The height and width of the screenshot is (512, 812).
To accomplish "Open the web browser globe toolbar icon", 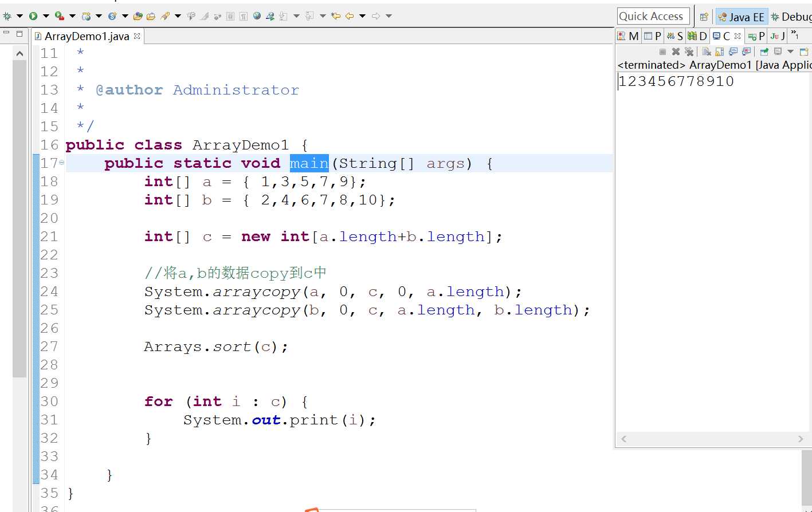I will (257, 16).
